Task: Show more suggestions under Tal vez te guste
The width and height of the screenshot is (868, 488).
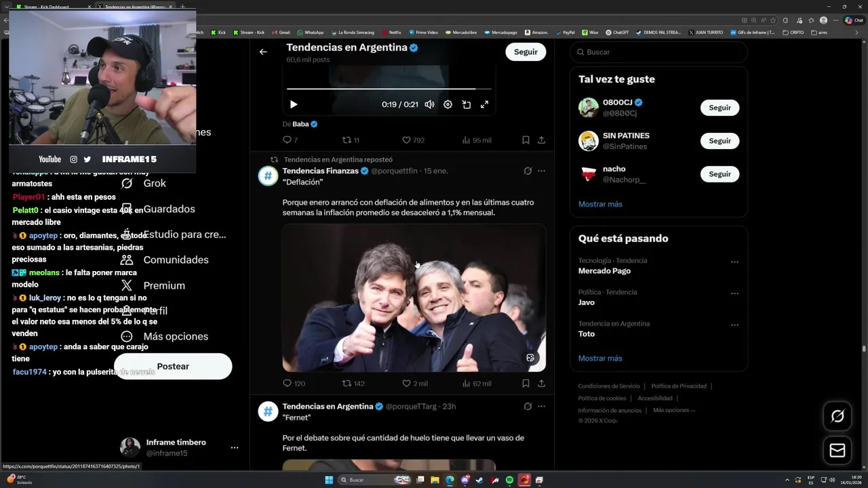Action: point(600,204)
